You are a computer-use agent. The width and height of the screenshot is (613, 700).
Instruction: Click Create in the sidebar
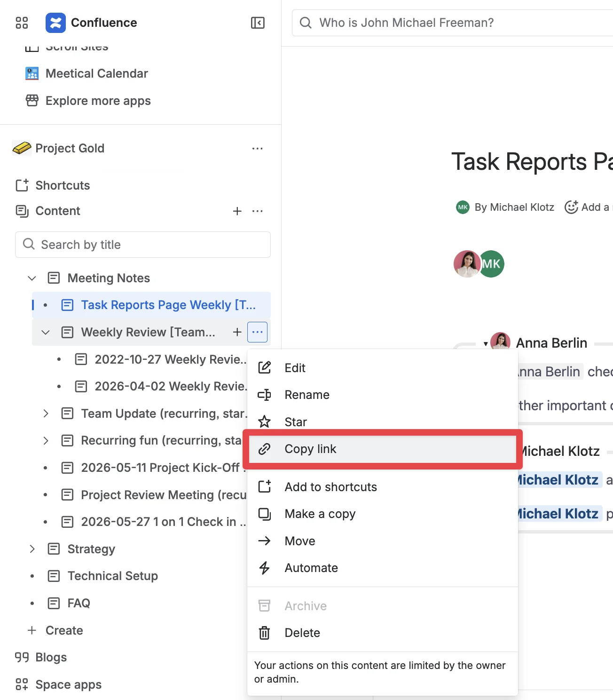pyautogui.click(x=64, y=630)
